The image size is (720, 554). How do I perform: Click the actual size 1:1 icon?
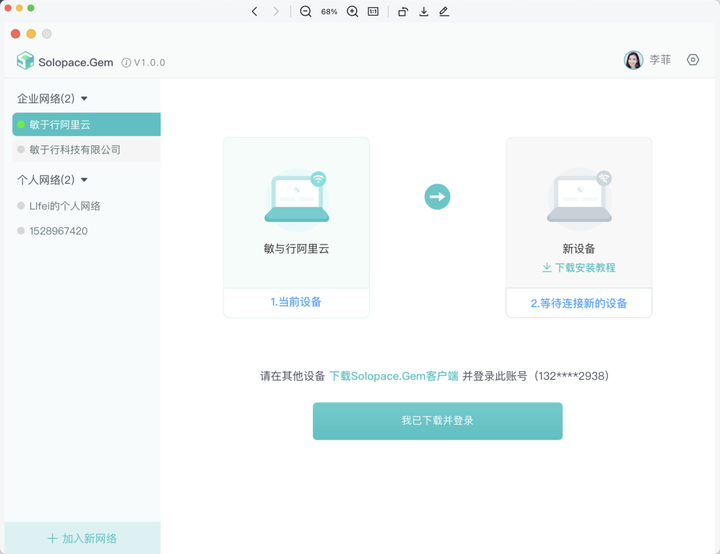[x=373, y=12]
